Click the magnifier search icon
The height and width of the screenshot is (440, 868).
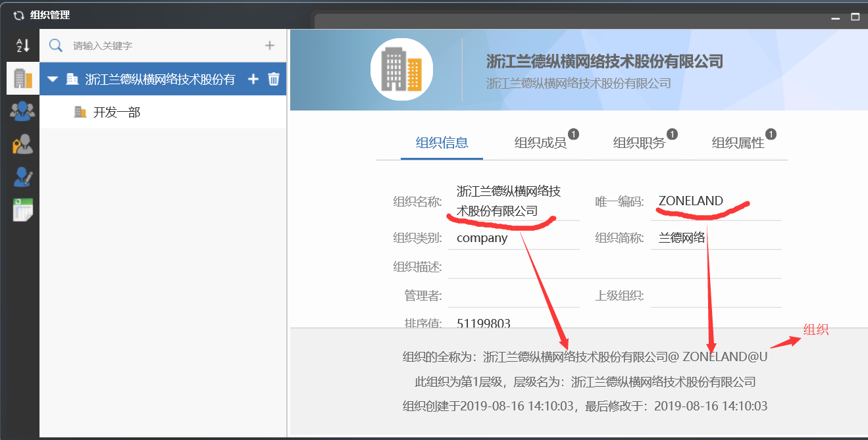[56, 45]
